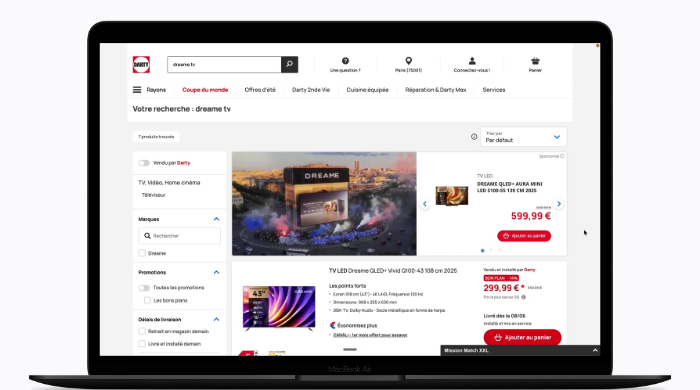The width and height of the screenshot is (700, 390).
Task: Click the Dreame banner image
Action: click(324, 204)
